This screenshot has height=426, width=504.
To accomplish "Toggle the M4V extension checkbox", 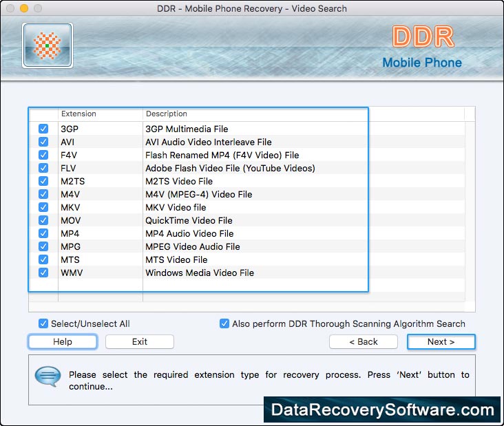I will [x=43, y=194].
